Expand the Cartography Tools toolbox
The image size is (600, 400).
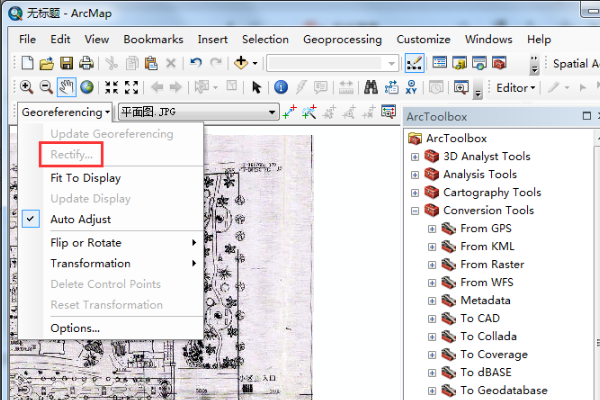pos(415,193)
